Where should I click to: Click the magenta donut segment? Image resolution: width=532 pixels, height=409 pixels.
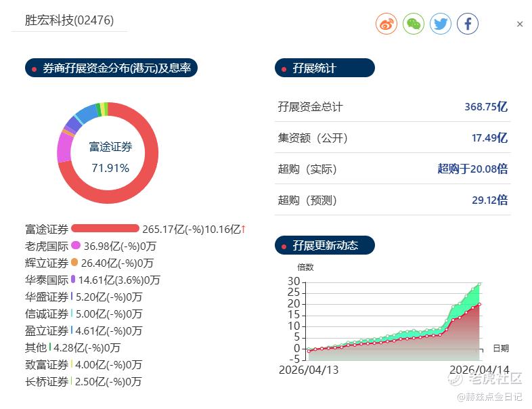point(64,148)
